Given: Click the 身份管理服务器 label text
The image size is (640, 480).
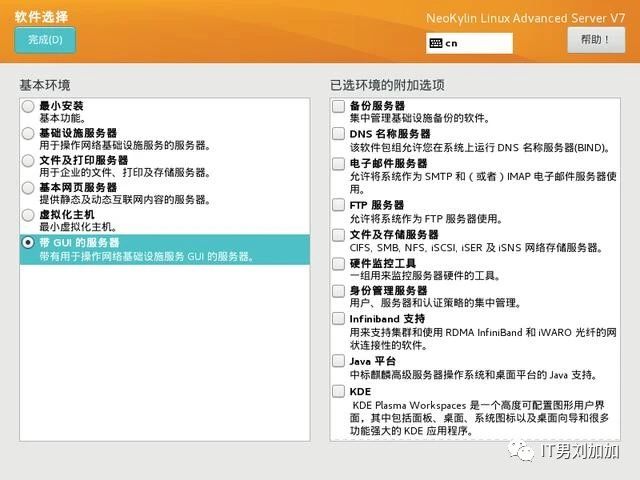Looking at the screenshot, I should click(388, 291).
